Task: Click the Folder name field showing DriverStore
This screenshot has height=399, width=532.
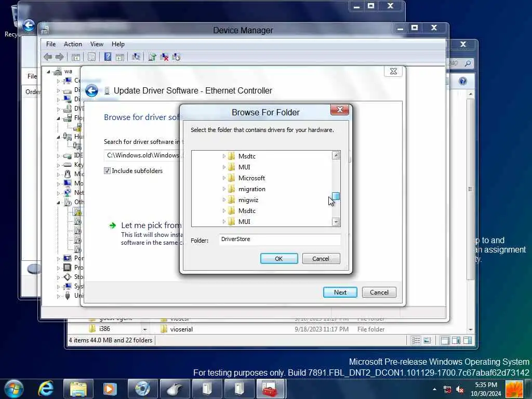Action: [280, 239]
